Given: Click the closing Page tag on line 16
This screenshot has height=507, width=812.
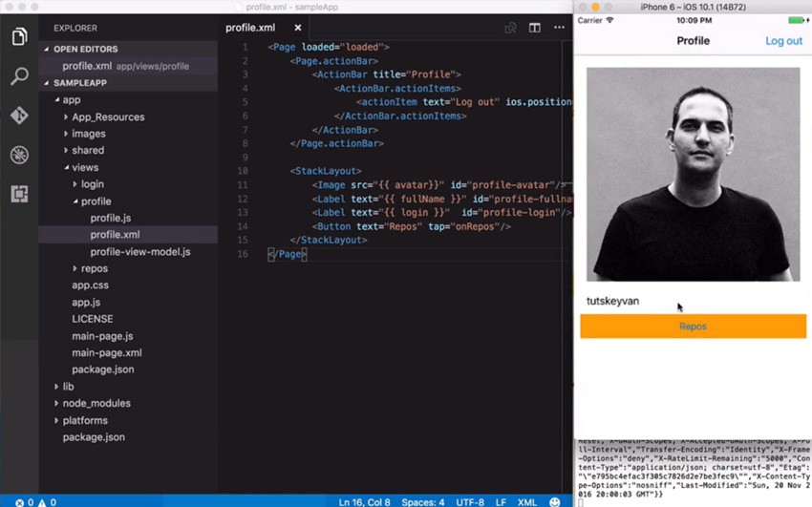Looking at the screenshot, I should tap(288, 254).
